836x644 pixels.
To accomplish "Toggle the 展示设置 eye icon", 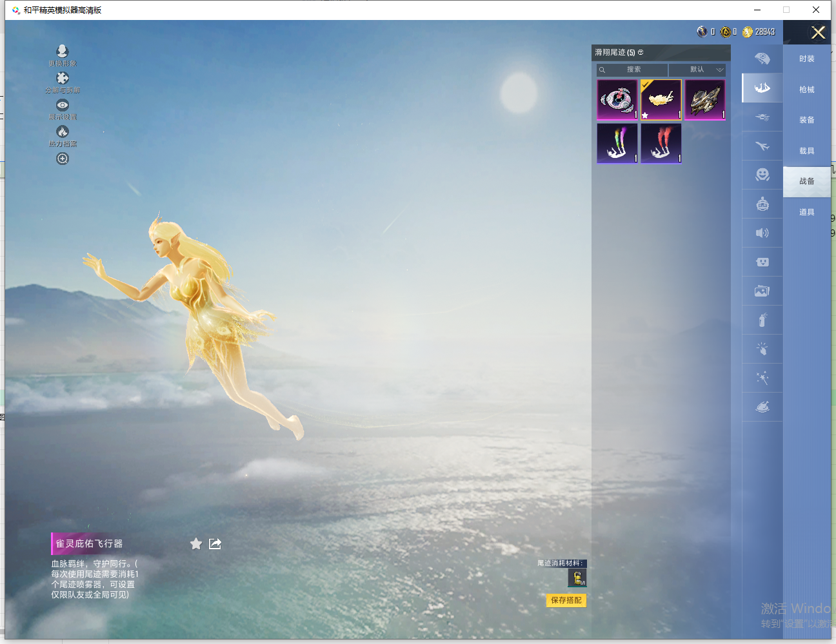I will [x=63, y=105].
